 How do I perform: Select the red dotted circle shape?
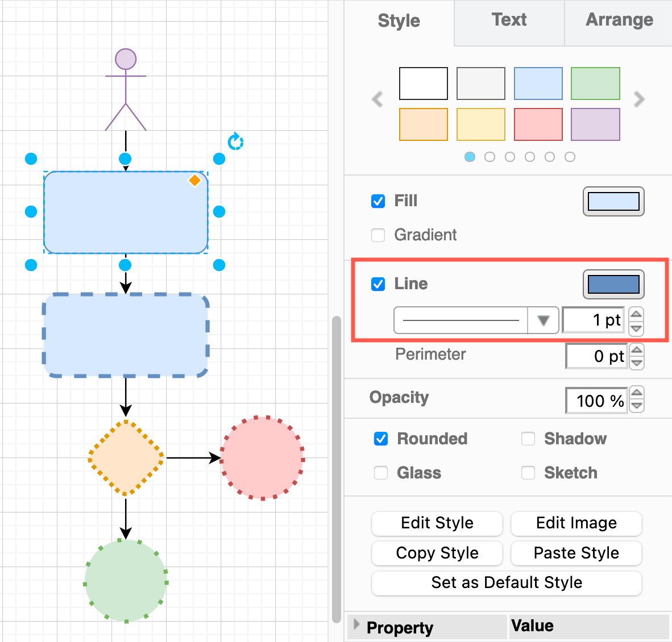click(x=262, y=457)
